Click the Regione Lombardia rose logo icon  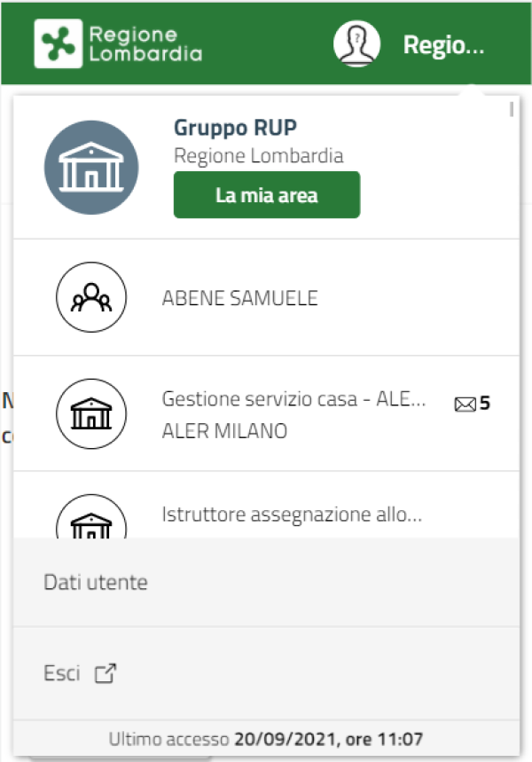point(58,43)
